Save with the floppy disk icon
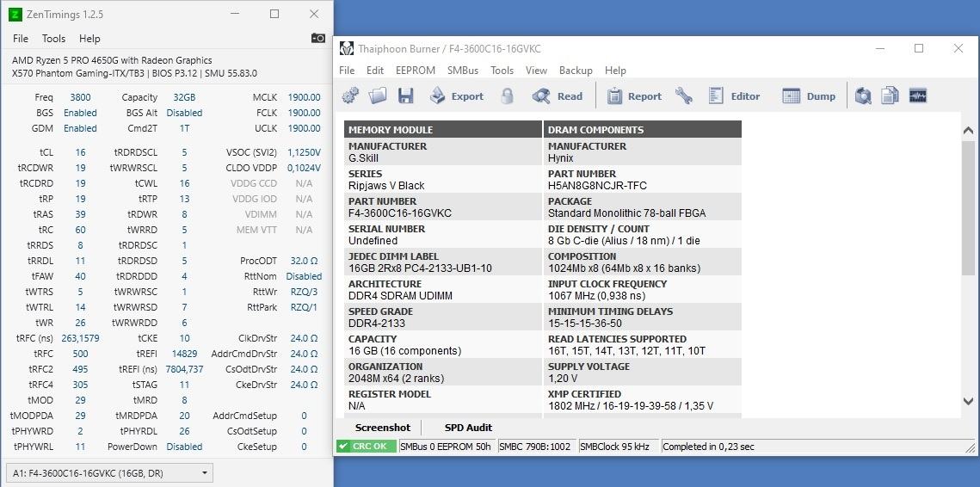 pos(405,96)
